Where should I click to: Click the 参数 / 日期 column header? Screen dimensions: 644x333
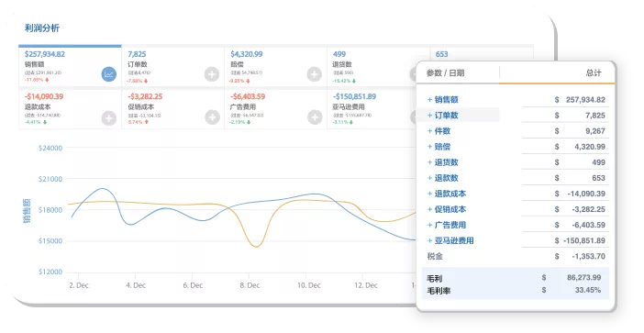pos(445,73)
